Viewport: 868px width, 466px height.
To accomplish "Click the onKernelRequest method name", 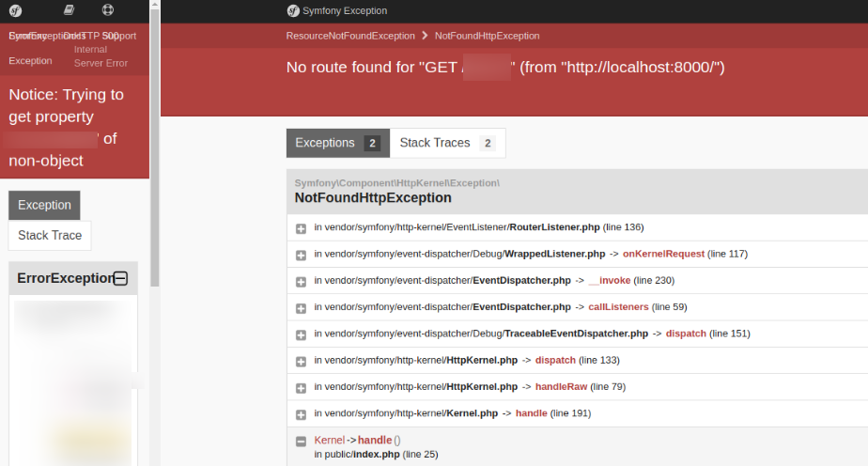I will (664, 254).
